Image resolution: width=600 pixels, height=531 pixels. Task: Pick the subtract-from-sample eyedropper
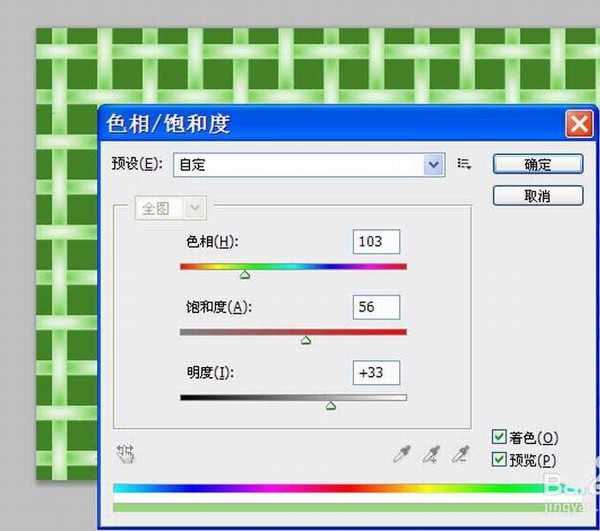pyautogui.click(x=460, y=454)
